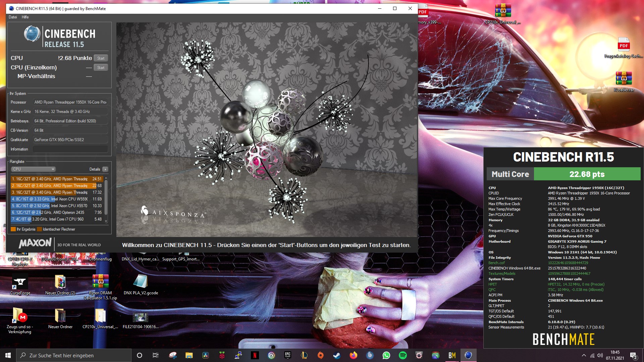The width and height of the screenshot is (644, 362).
Task: Open Raspberry Pi Imager from the taskbar
Action: [222, 355]
